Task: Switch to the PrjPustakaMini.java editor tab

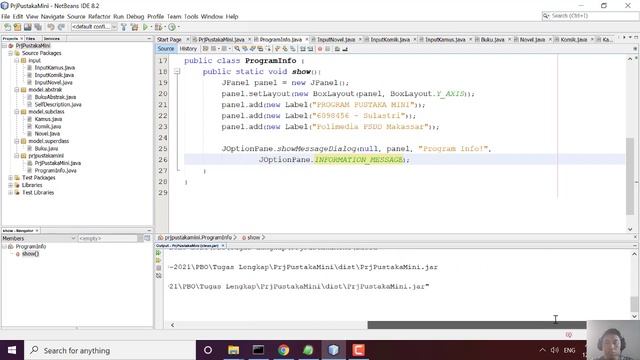Action: click(x=221, y=40)
